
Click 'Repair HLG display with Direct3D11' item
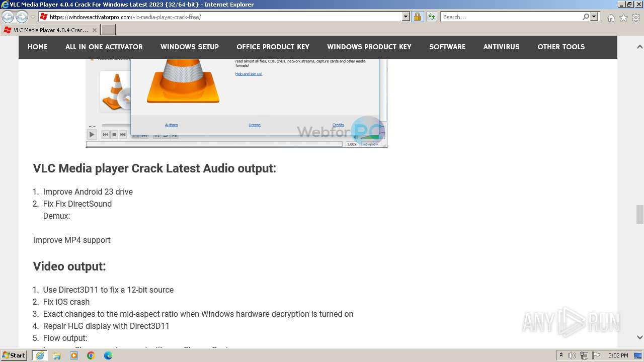pos(106,326)
